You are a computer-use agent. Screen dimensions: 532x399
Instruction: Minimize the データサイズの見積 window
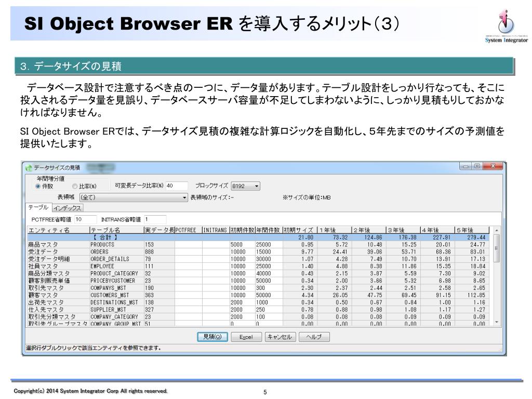coord(465,166)
